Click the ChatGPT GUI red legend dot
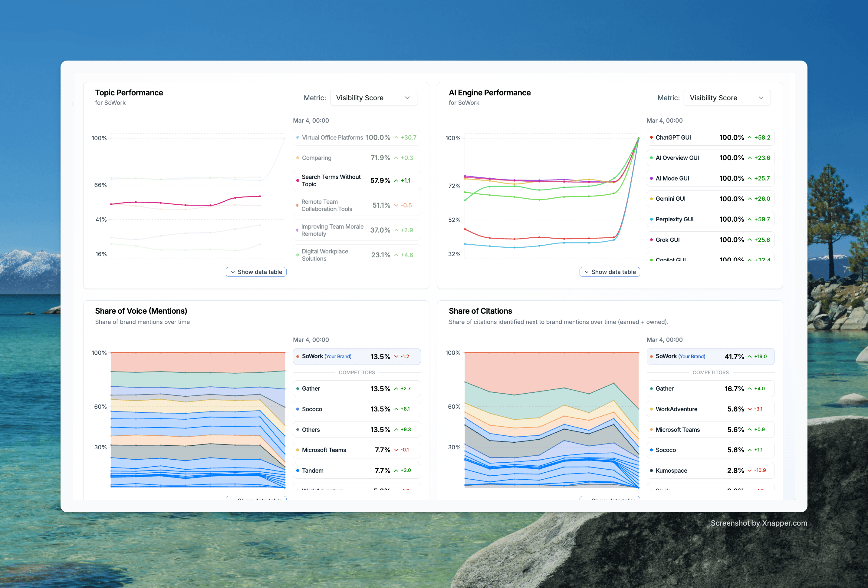 coord(651,137)
